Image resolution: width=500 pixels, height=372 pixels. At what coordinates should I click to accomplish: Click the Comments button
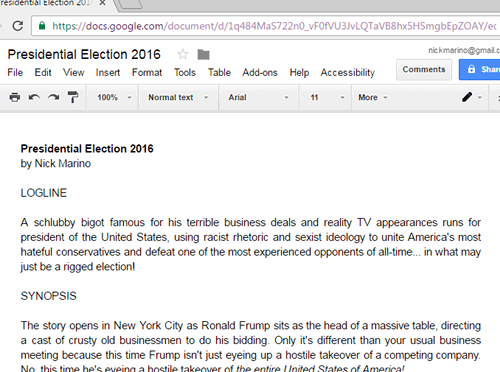pos(424,69)
